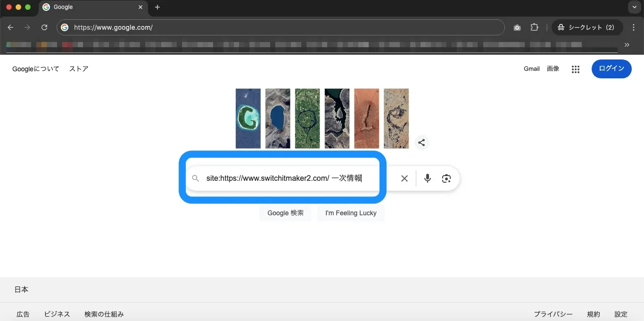Open search by image lens icon
The image size is (644, 321).
coord(446,178)
